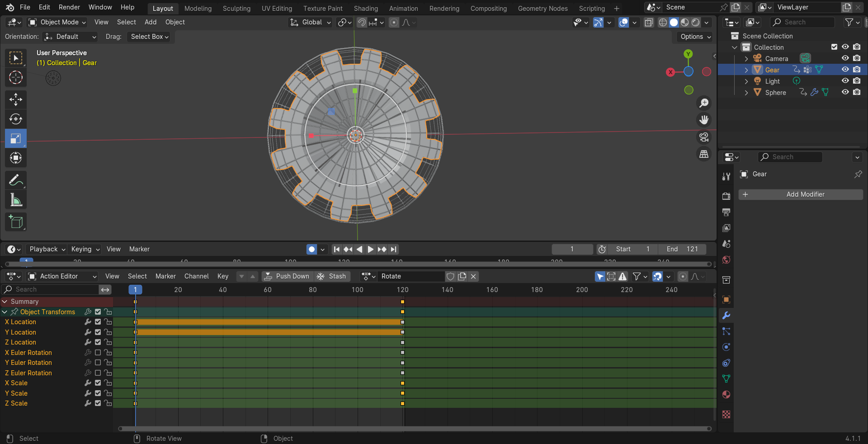868x444 pixels.
Task: Open the Playback menu in the timeline
Action: [47, 249]
